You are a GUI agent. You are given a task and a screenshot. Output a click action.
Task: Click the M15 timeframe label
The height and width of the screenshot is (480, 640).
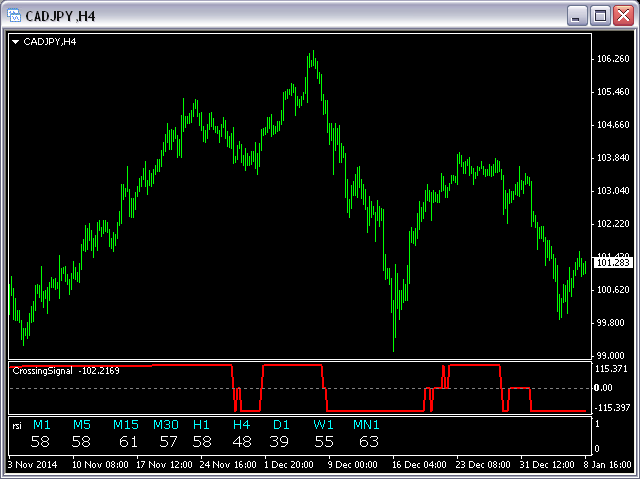126,425
